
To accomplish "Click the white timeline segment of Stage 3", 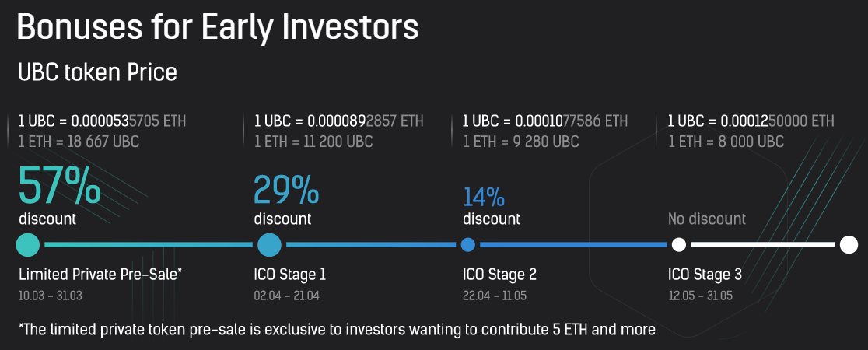I will [x=762, y=245].
